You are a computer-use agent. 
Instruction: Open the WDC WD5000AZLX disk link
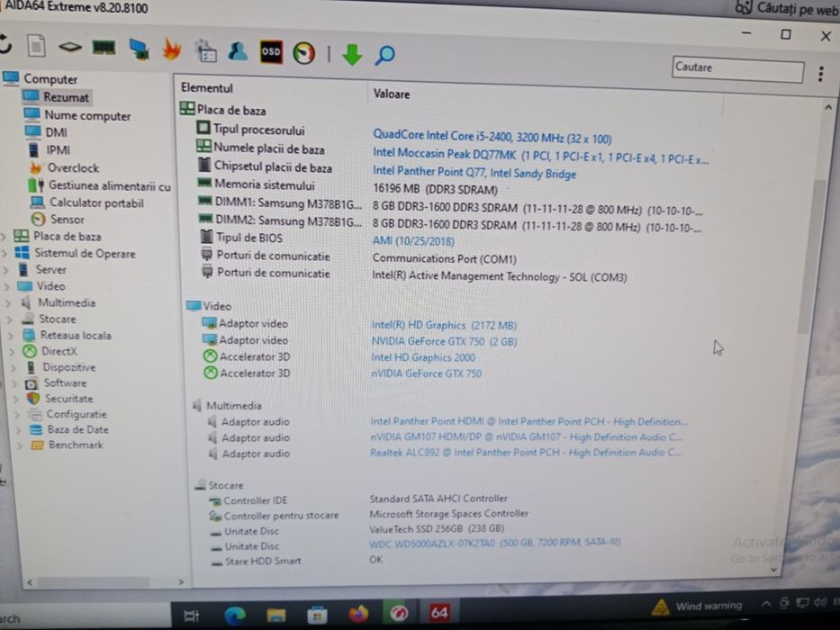tap(495, 544)
